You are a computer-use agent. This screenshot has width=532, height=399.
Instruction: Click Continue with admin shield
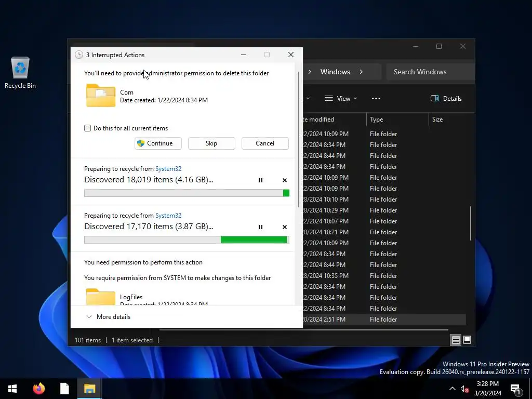point(158,143)
